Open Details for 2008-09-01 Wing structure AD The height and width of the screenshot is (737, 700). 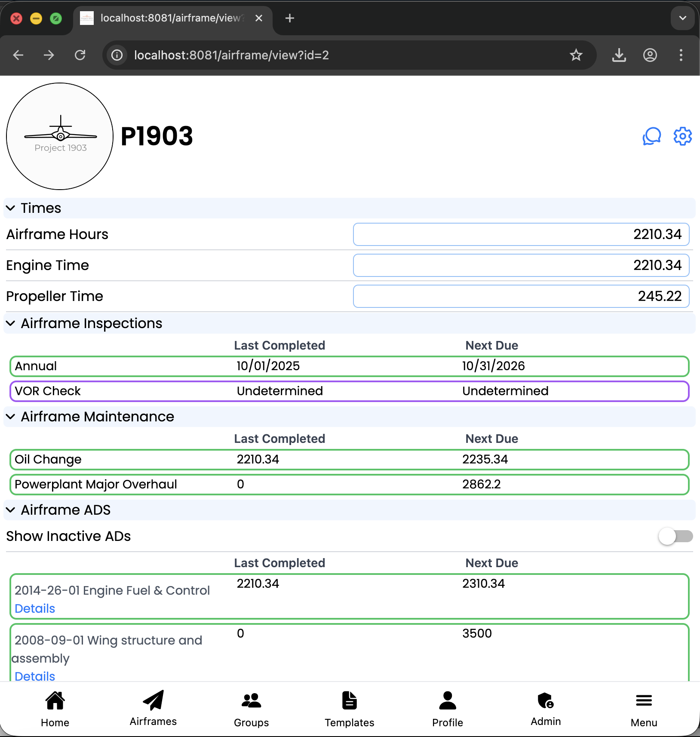coord(35,676)
